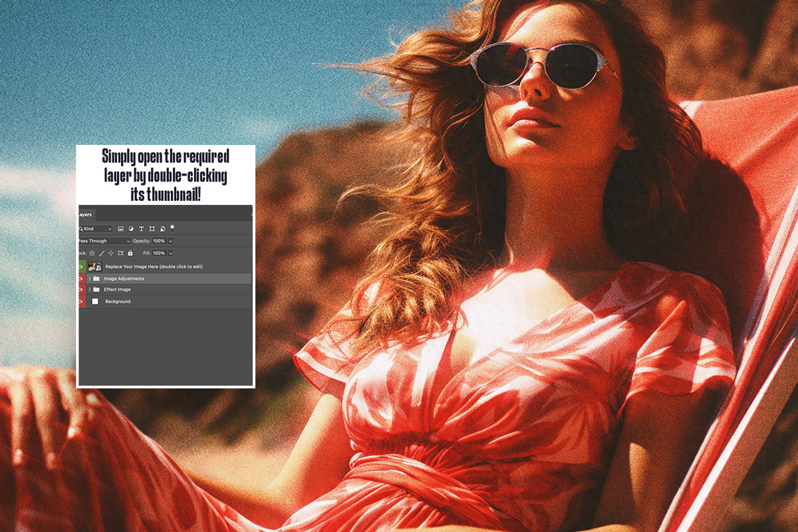
Task: Select the 'Background' layer name
Action: (118, 301)
